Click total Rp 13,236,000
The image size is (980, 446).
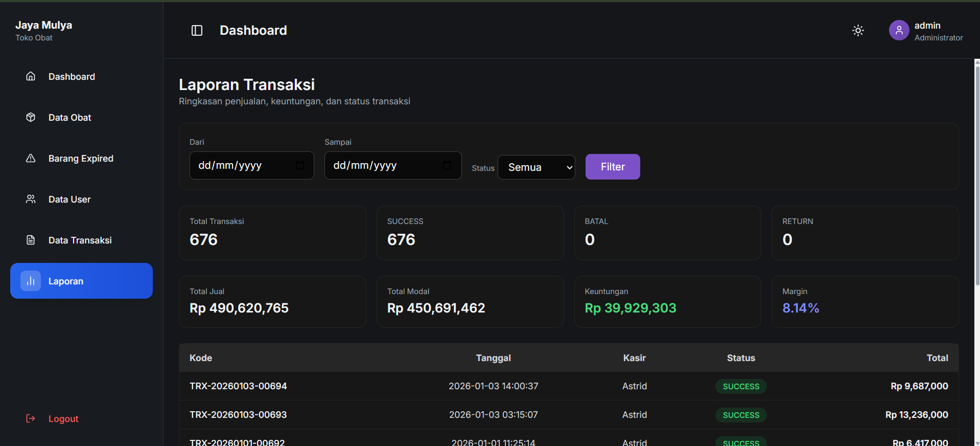coord(917,414)
